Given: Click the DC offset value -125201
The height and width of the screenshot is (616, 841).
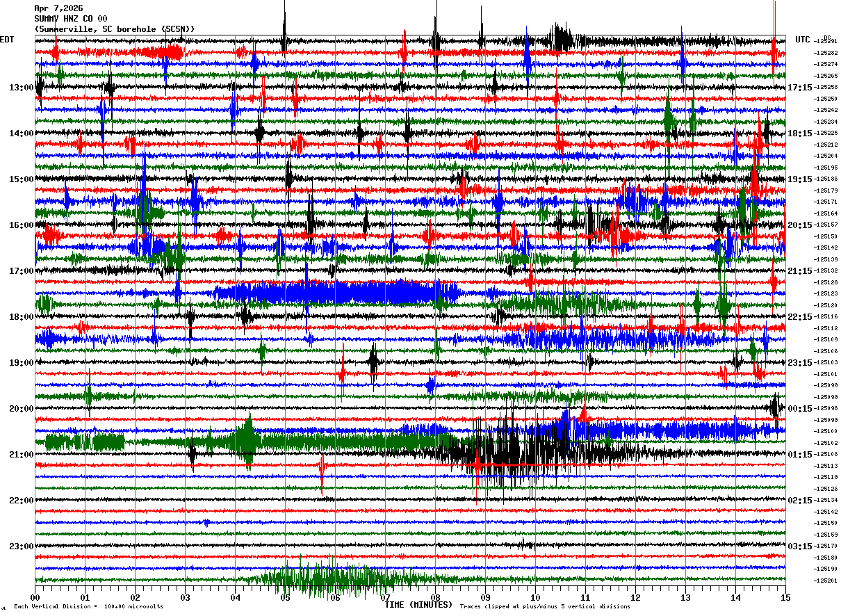Looking at the screenshot, I should (x=825, y=581).
